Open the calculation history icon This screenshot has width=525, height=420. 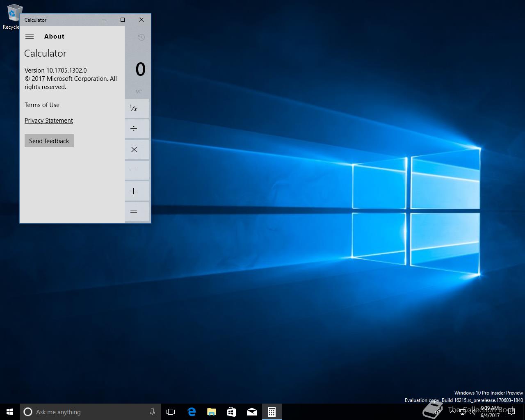click(x=141, y=37)
